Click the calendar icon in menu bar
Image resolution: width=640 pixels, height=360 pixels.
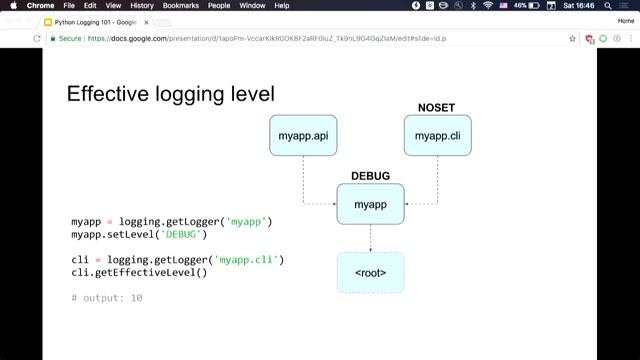(551, 5)
